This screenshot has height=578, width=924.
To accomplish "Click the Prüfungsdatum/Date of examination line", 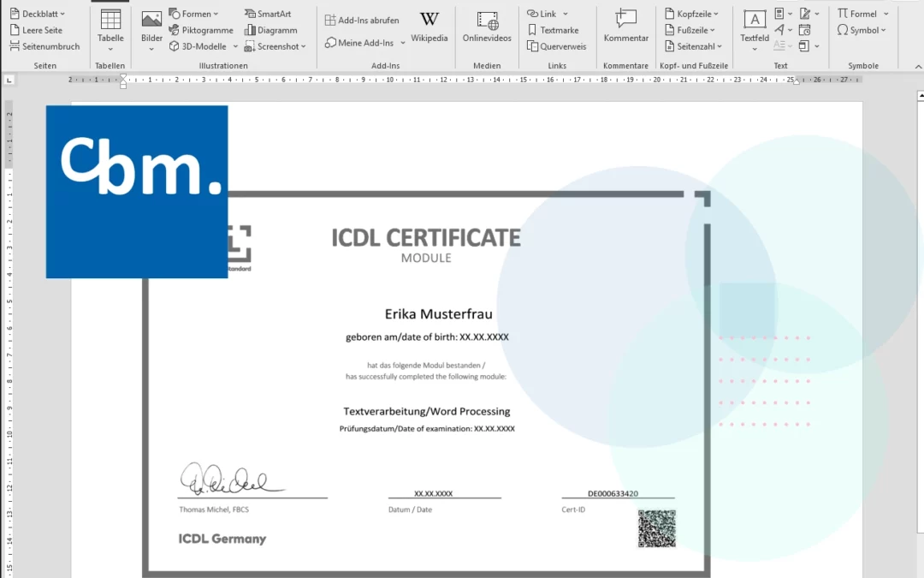I will (x=427, y=429).
